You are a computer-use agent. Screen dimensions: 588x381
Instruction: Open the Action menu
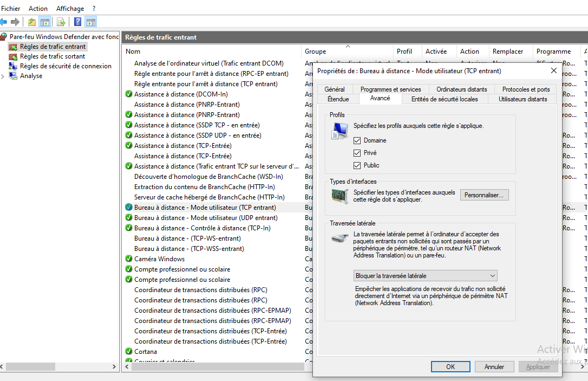tap(38, 8)
